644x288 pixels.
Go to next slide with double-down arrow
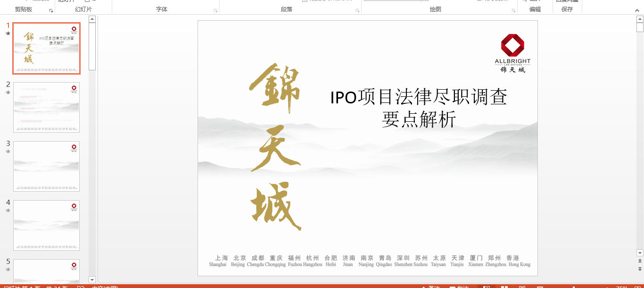[640, 269]
